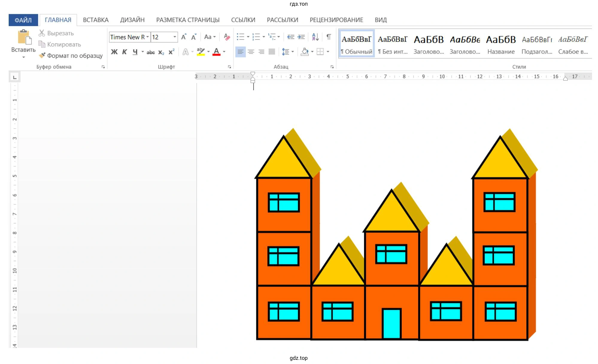The width and height of the screenshot is (598, 364).
Task: Toggle italic (К) formatting
Action: click(125, 52)
